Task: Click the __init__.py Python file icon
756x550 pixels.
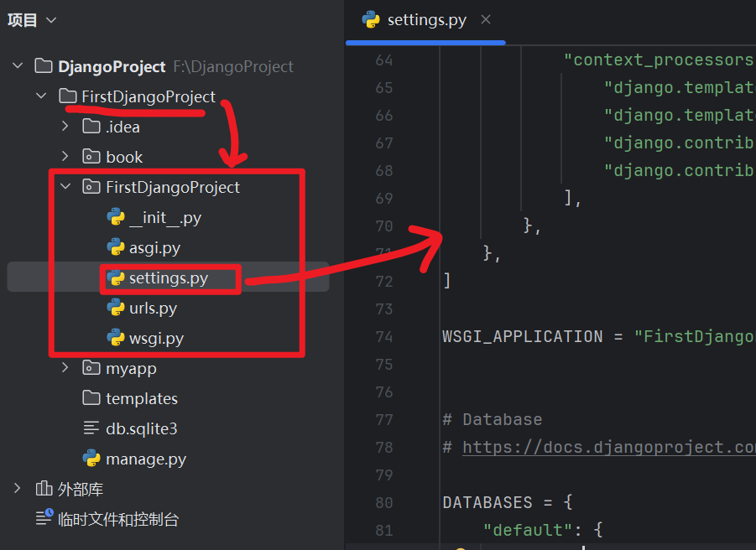Action: click(116, 216)
